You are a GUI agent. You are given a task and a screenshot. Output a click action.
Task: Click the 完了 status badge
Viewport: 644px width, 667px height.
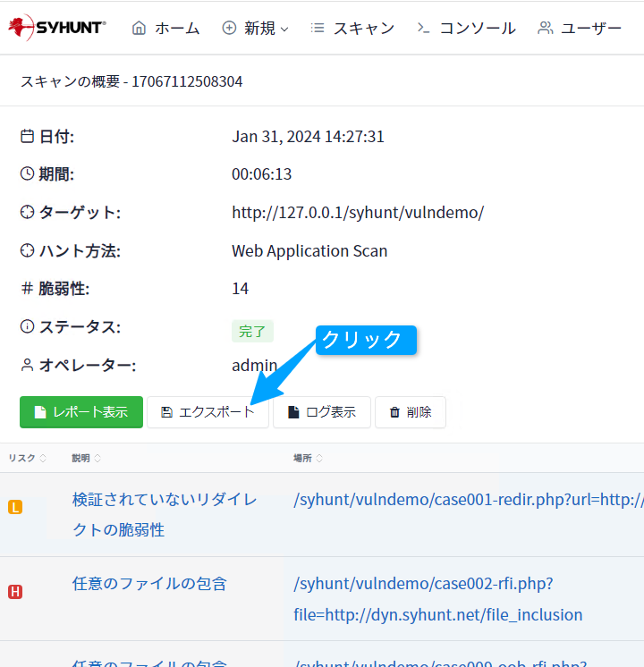tap(252, 331)
